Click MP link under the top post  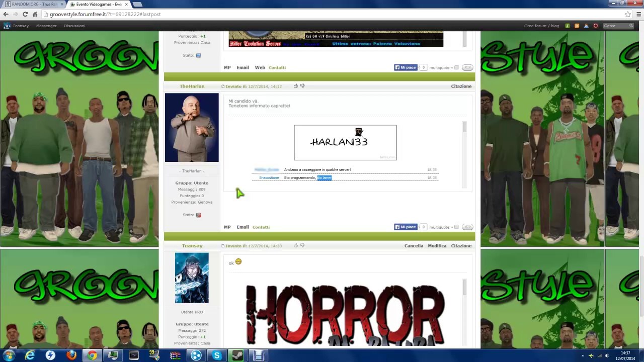tap(227, 67)
